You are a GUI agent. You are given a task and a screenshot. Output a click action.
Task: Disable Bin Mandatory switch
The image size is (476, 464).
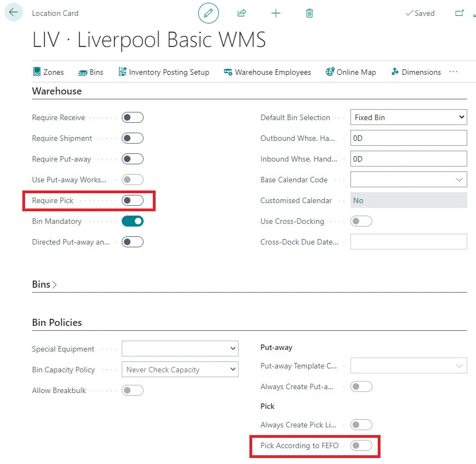(133, 221)
